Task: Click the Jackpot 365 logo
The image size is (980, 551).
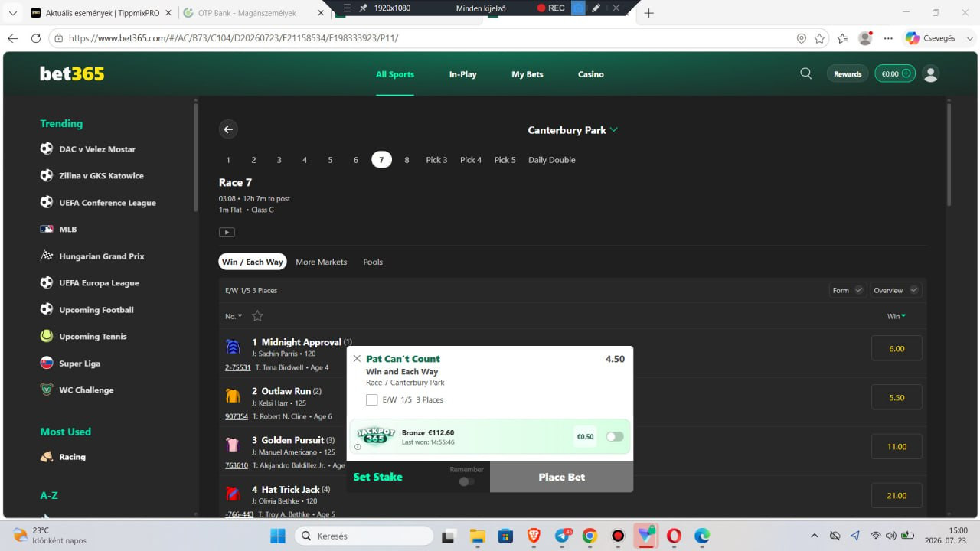Action: point(375,435)
